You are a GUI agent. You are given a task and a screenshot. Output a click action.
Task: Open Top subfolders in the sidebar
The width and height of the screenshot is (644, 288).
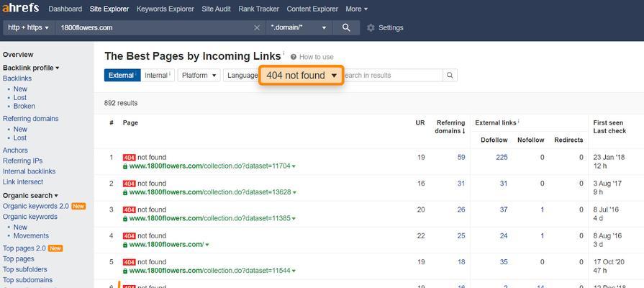coord(25,269)
